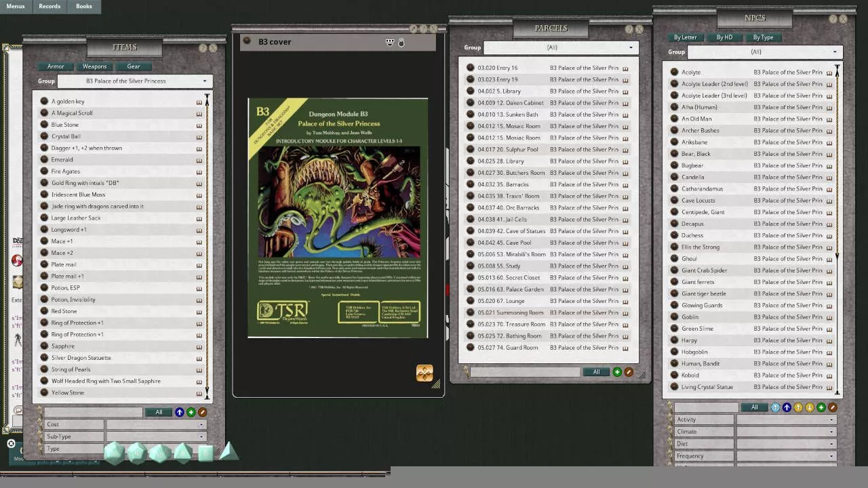This screenshot has height=488, width=868.
Task: Switch NPCs view to By Type
Action: click(764, 37)
